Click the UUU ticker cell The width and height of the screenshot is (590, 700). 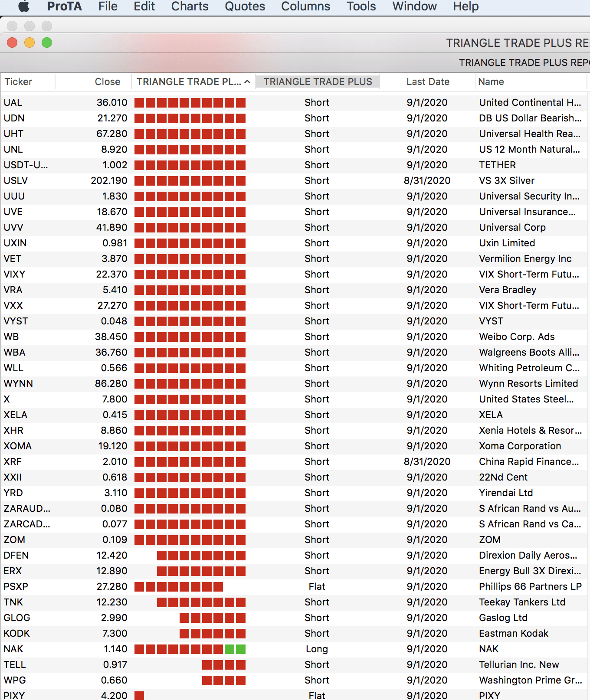pos(14,196)
